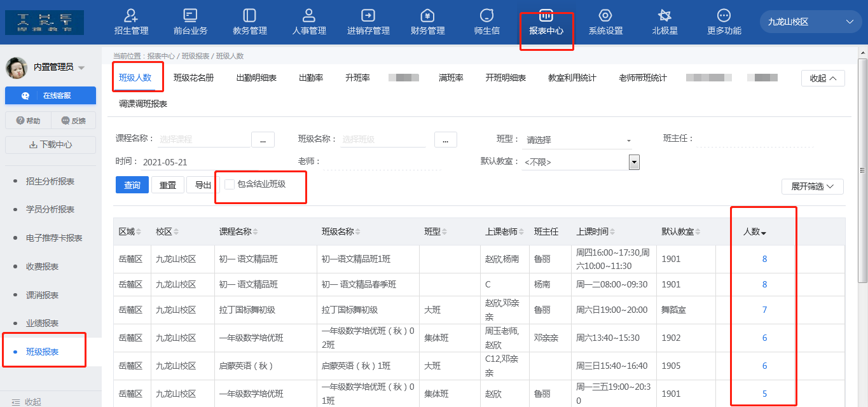The height and width of the screenshot is (407, 868).
Task: Open 进销存管理 module icon
Action: point(368,15)
